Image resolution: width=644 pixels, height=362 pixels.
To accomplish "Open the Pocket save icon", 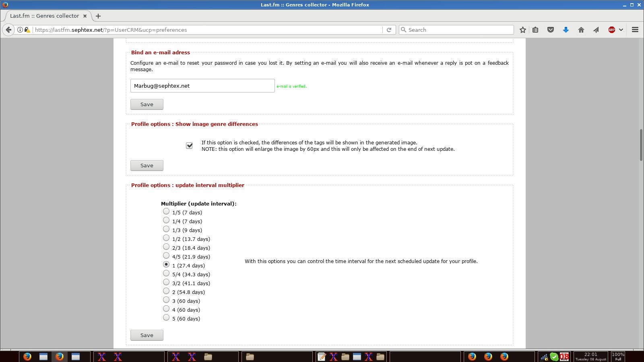I will tap(551, 30).
